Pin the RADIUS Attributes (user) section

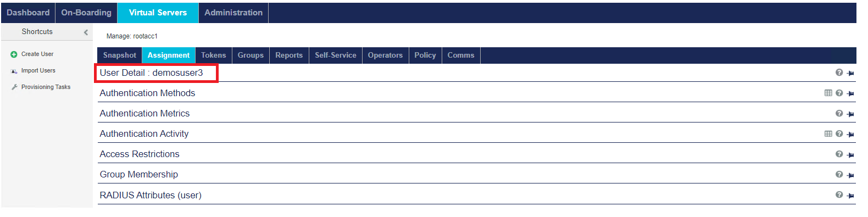click(x=850, y=196)
